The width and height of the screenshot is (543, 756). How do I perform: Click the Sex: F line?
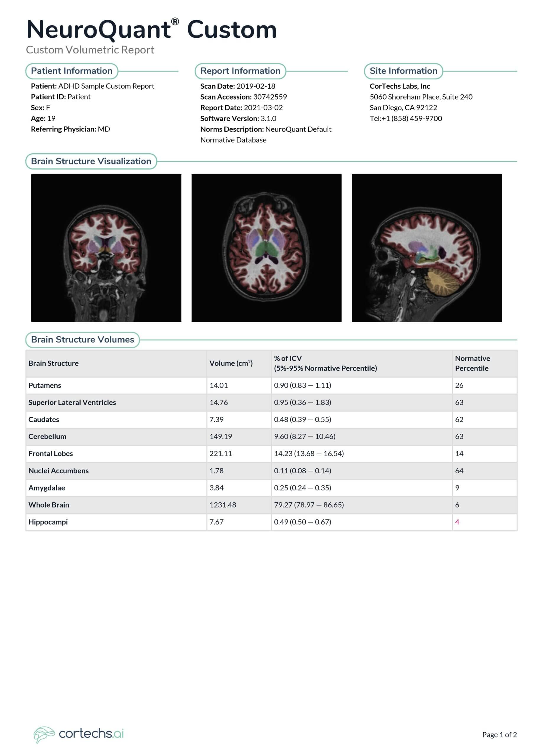(x=40, y=108)
